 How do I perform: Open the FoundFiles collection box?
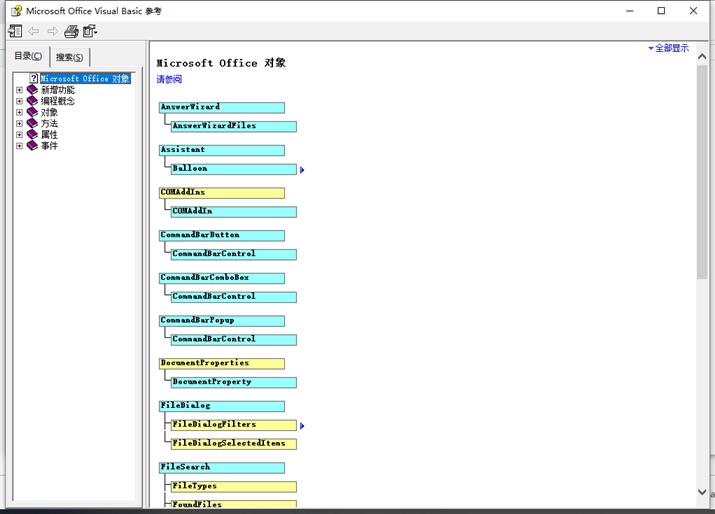tap(234, 504)
